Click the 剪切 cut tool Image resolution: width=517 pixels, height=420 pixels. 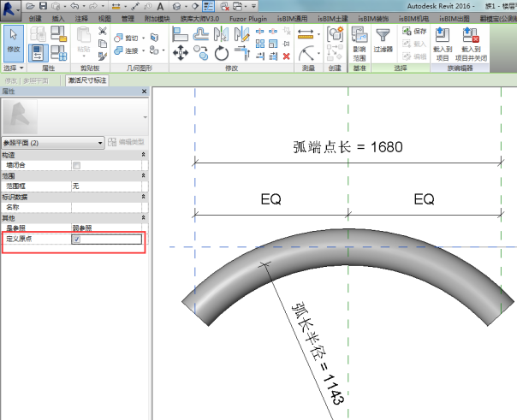(130, 38)
